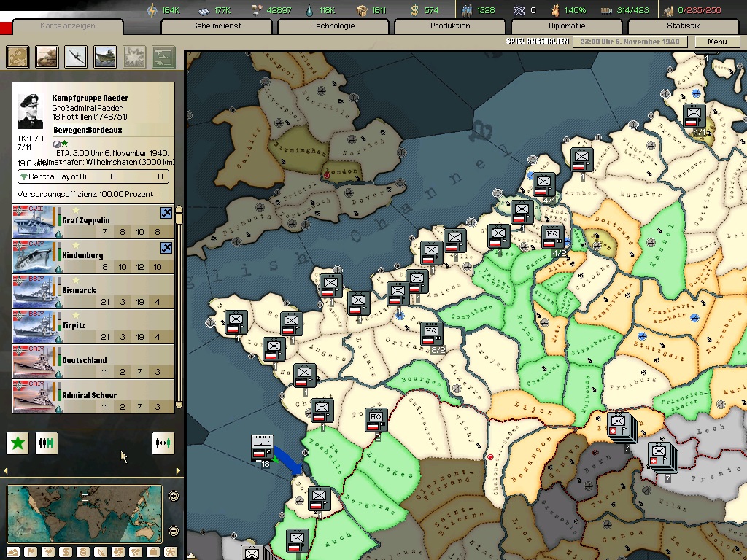Viewport: 747px width, 560px height.
Task: Select the Bismarck ship row
Action: click(x=93, y=292)
